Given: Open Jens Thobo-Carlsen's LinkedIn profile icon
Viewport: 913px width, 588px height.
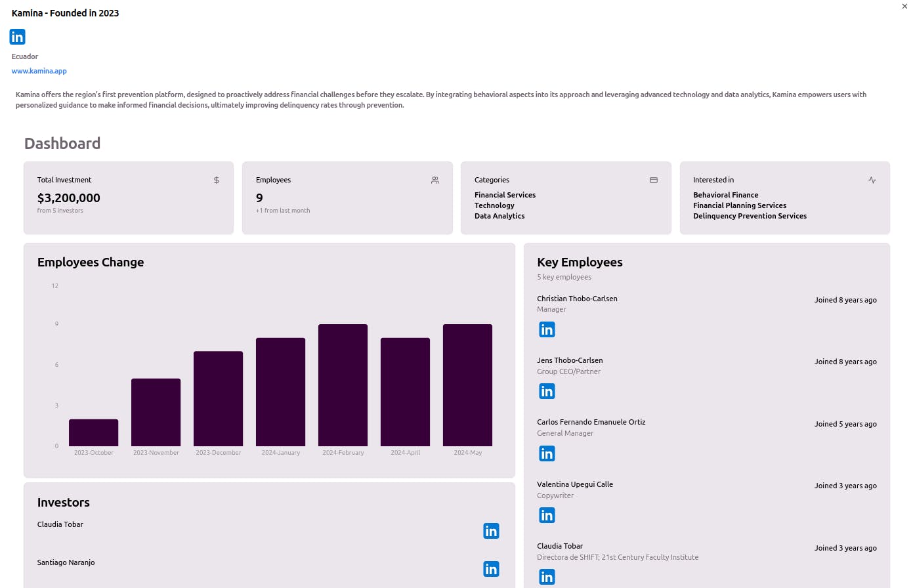Looking at the screenshot, I should click(547, 392).
